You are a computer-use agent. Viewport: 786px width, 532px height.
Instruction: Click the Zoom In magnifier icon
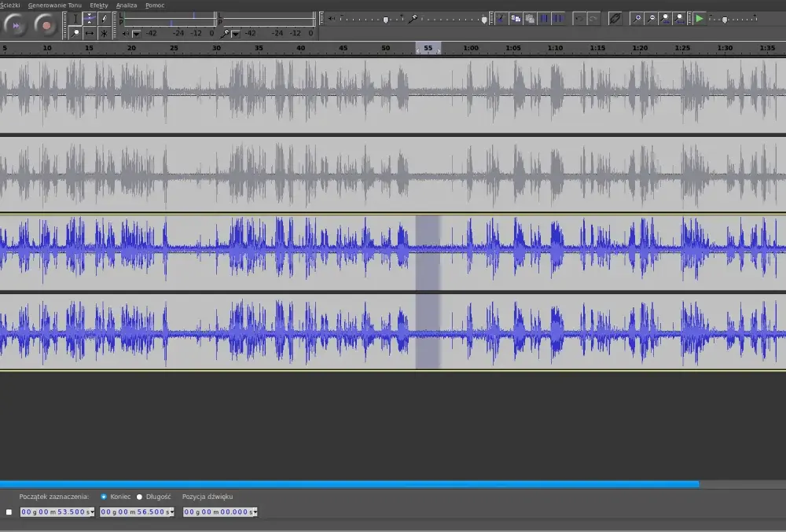point(637,19)
